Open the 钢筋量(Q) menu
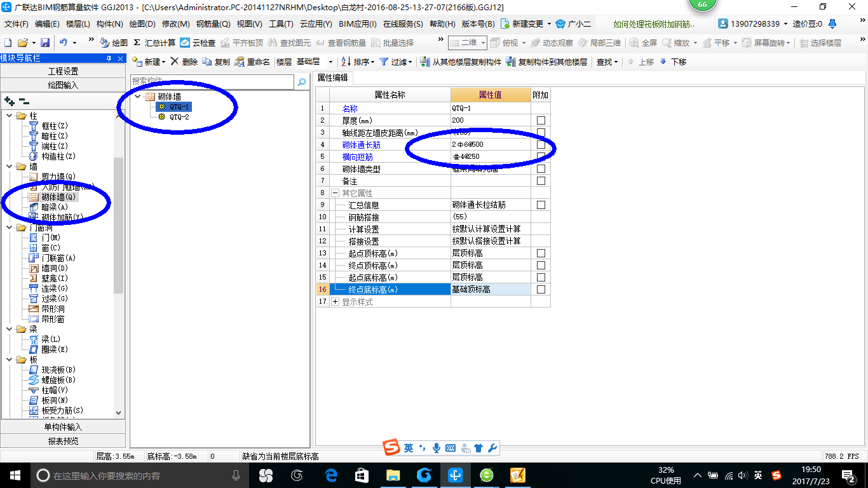 (x=213, y=24)
